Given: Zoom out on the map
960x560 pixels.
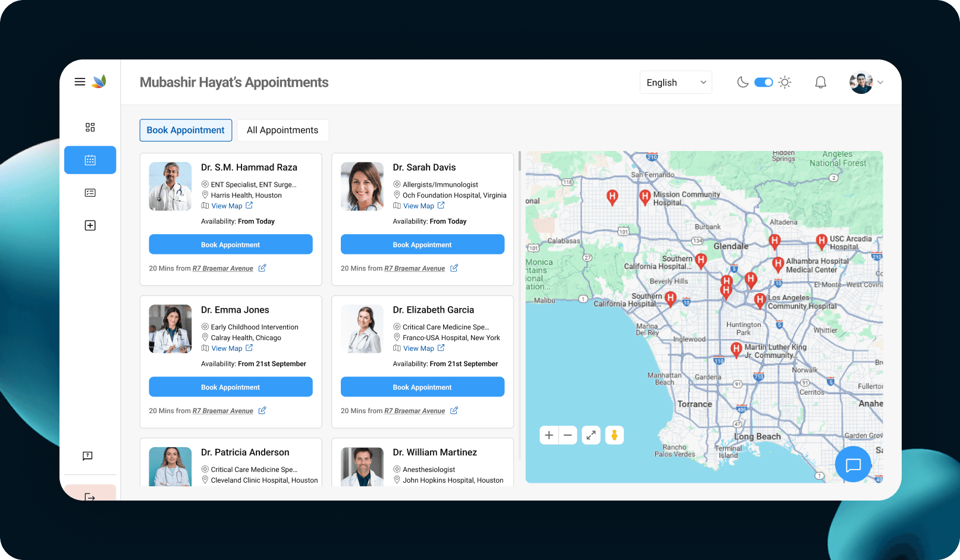Looking at the screenshot, I should click(568, 435).
